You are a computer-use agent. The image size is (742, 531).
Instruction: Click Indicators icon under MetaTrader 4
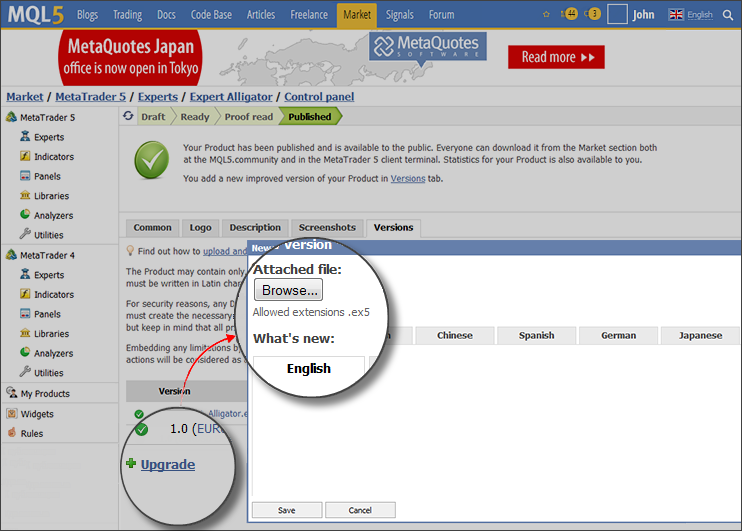pos(25,293)
